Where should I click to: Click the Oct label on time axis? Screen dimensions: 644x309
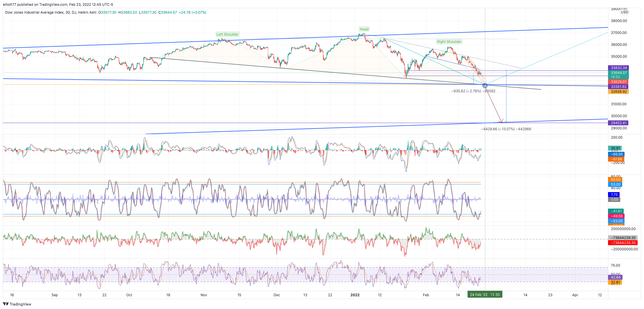(129, 295)
